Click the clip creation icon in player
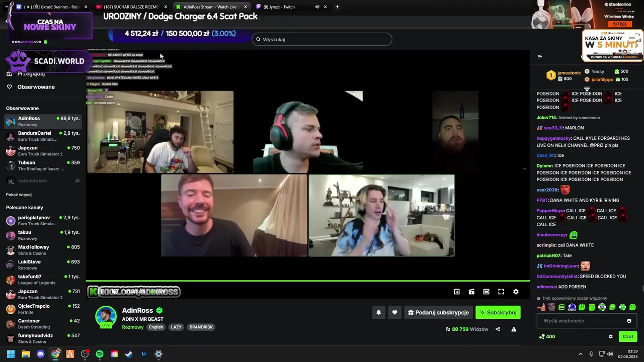Image resolution: width=644 pixels, height=362 pixels. point(471,292)
